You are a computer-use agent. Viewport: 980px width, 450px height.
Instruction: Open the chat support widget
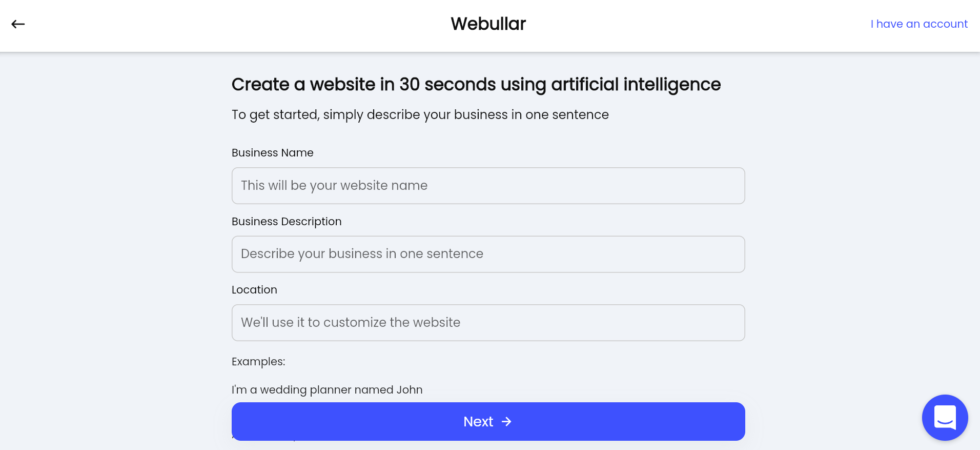click(945, 417)
